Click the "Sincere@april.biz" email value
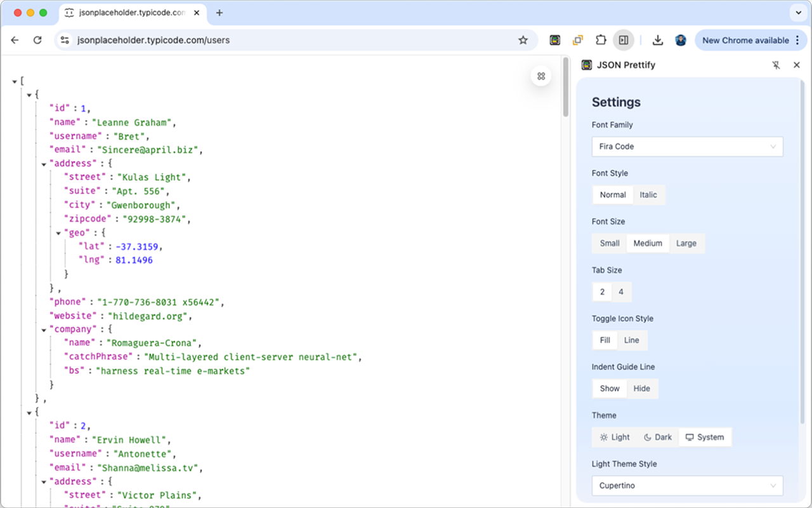Image resolution: width=812 pixels, height=508 pixels. pos(147,150)
